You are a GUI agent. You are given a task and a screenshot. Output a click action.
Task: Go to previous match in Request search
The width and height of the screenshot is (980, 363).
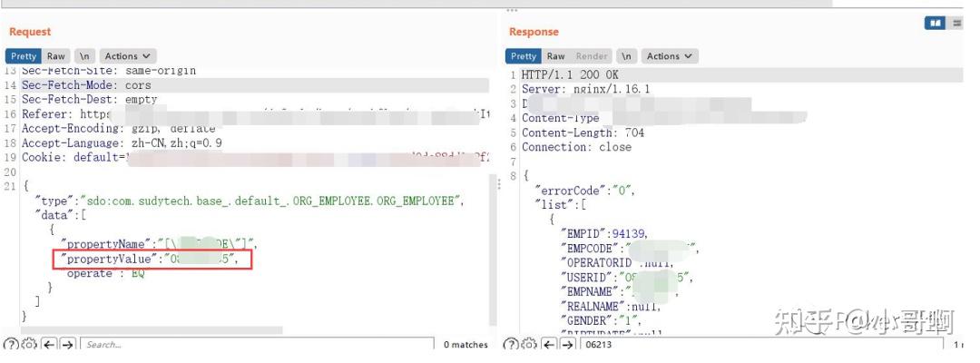(x=49, y=345)
